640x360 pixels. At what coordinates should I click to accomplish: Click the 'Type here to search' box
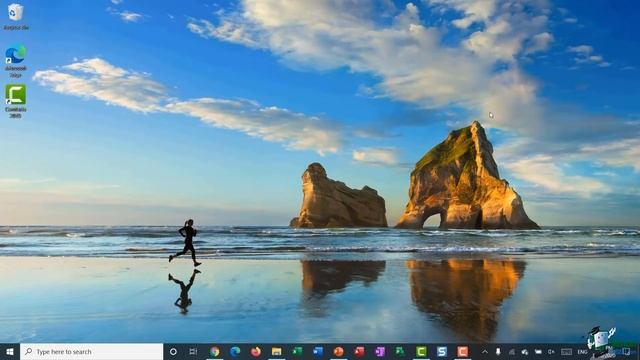pyautogui.click(x=91, y=351)
